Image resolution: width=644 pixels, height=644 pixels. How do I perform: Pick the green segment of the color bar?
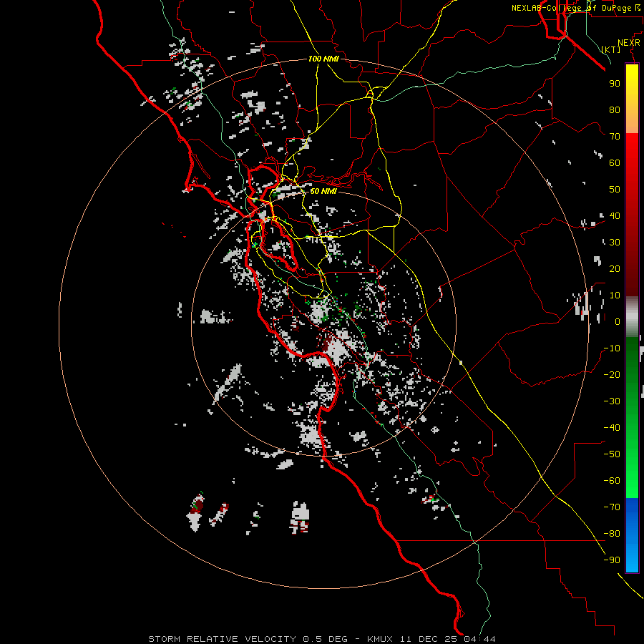[632, 418]
